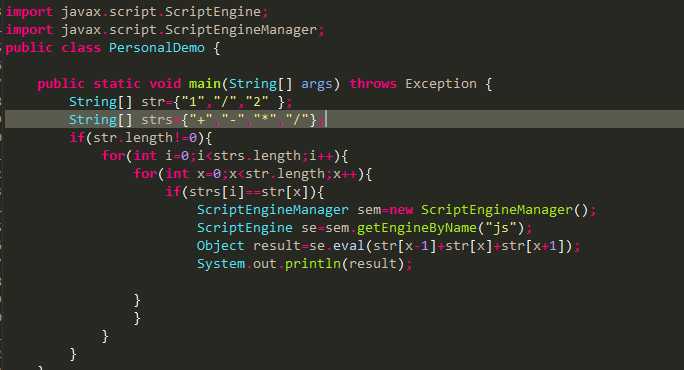
Task: Click the "js" string literal
Action: click(x=501, y=227)
